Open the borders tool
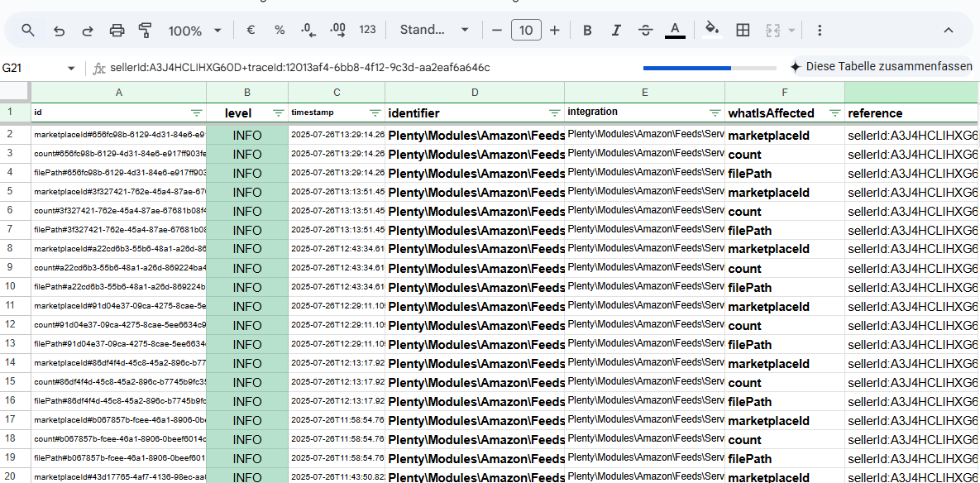Screen dimensions: 980x483 pyautogui.click(x=743, y=31)
